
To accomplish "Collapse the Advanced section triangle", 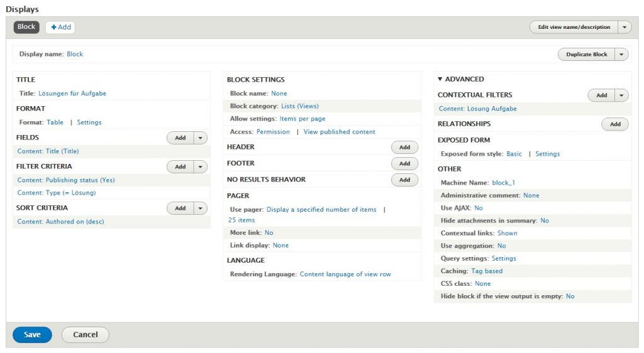I will [x=440, y=79].
